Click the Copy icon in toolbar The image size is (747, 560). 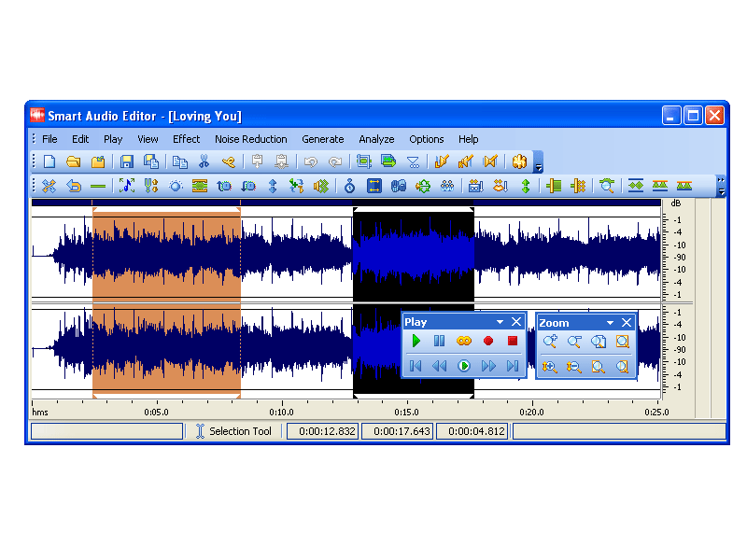(x=180, y=161)
